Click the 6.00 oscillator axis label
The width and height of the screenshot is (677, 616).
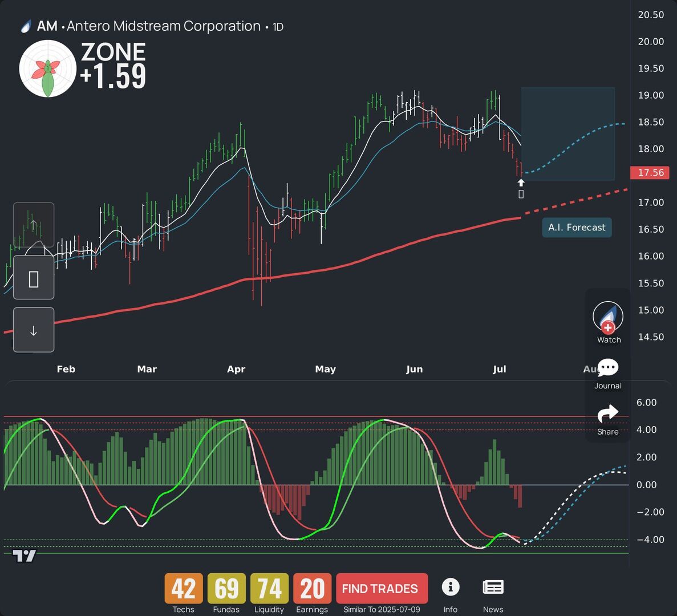click(x=646, y=402)
